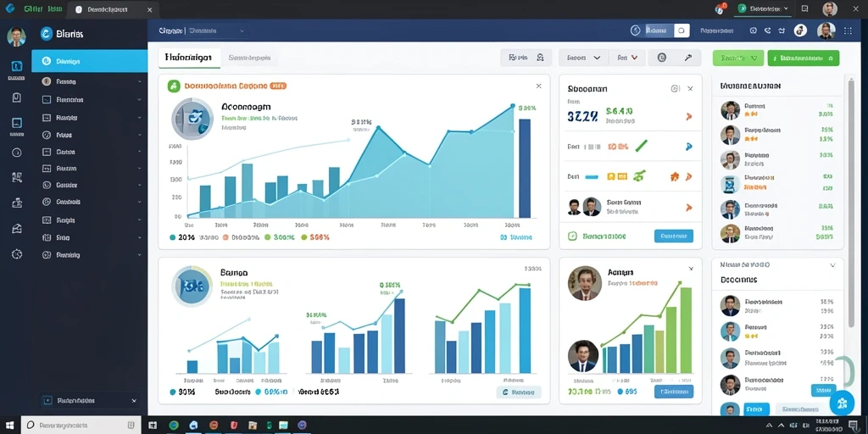Click the white toggle square in header search

point(682,31)
